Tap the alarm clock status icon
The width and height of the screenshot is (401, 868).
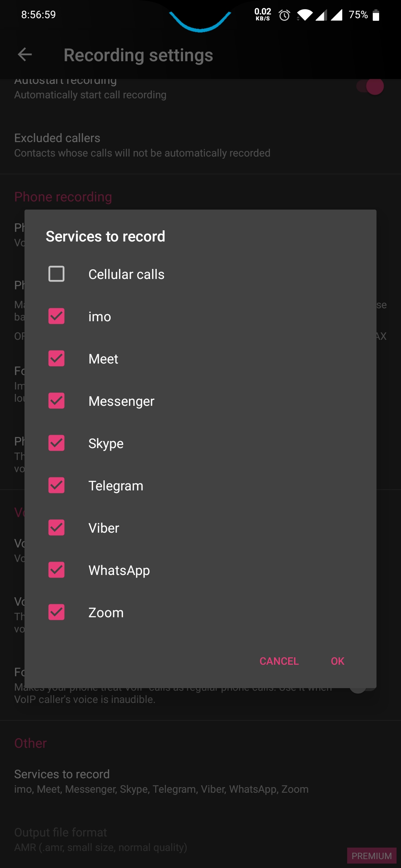(284, 15)
